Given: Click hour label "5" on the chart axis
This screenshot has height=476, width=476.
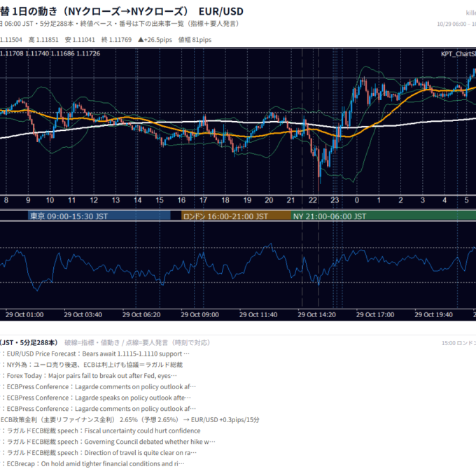Looking at the screenshot, I should point(466,200).
